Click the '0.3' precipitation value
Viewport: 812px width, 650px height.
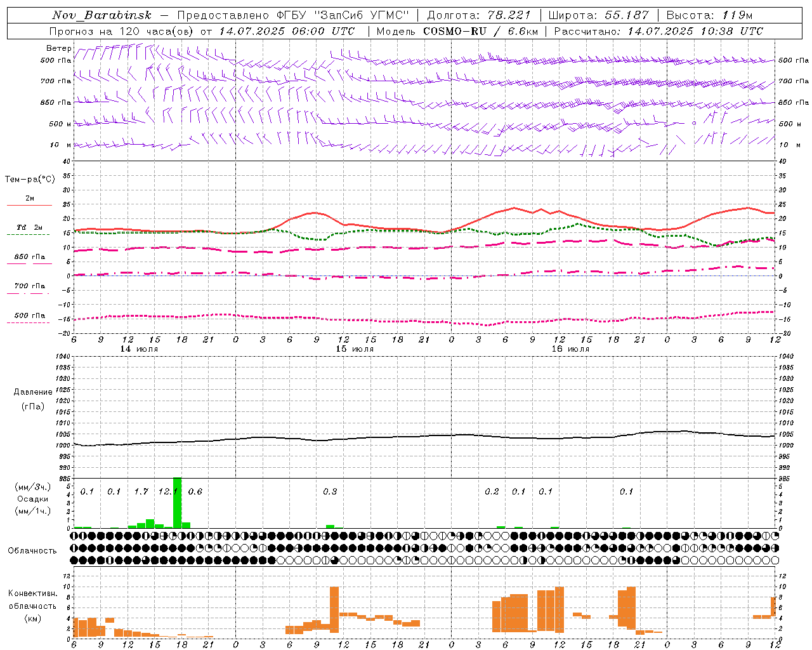pos(330,491)
